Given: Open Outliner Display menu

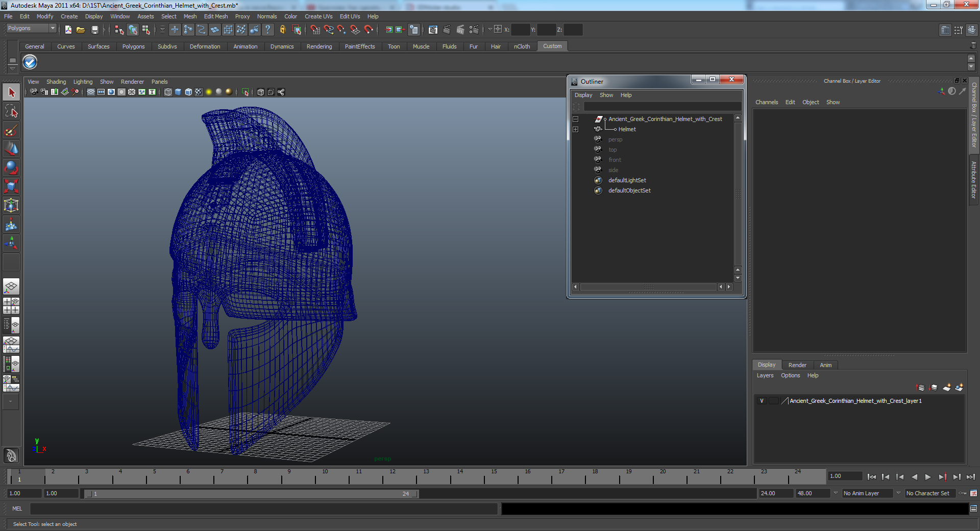Looking at the screenshot, I should point(583,95).
